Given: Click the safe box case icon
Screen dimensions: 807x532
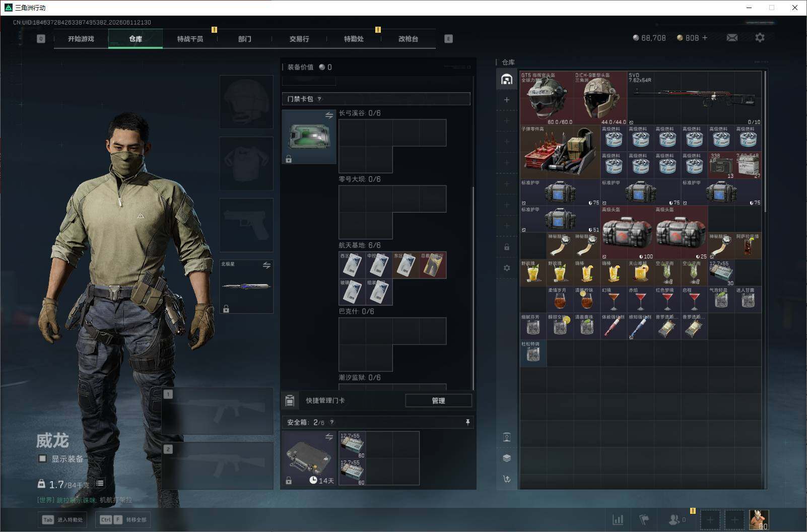Looking at the screenshot, I should point(309,458).
